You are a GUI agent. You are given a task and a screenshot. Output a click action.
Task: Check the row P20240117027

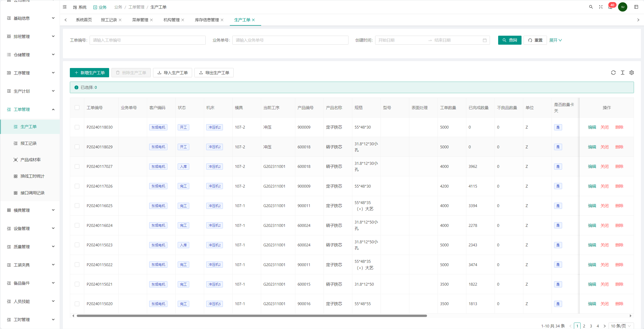click(x=77, y=167)
